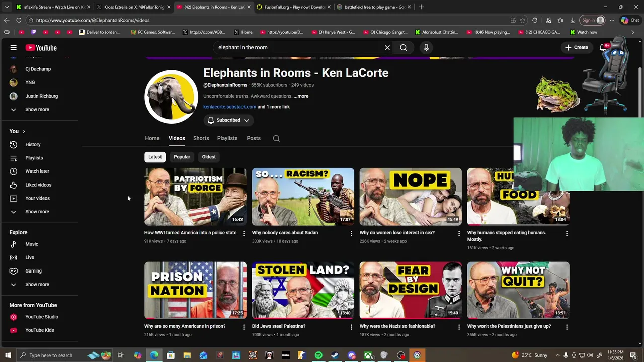Search within channel using magnifier icon
This screenshot has height=362, width=644.
[x=276, y=138]
